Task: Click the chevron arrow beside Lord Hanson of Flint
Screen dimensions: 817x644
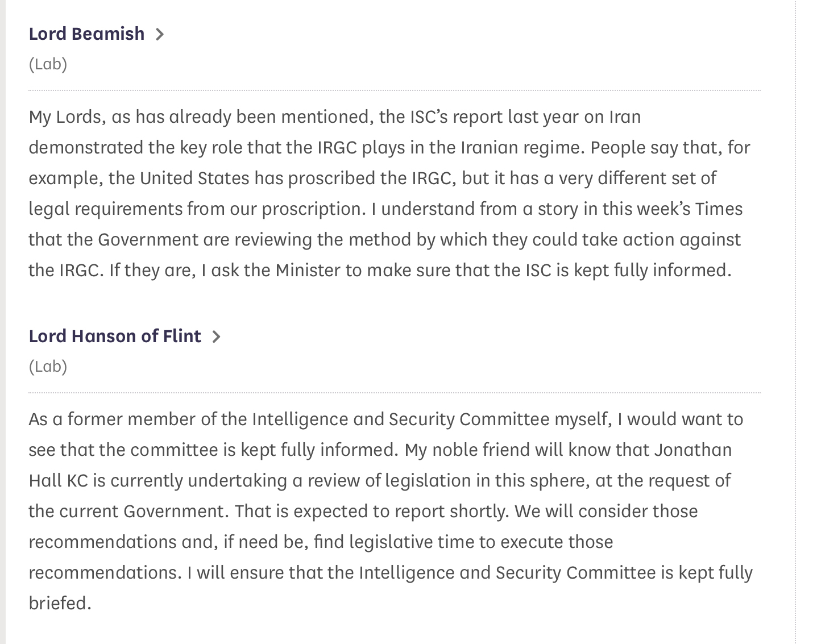Action: [x=216, y=336]
